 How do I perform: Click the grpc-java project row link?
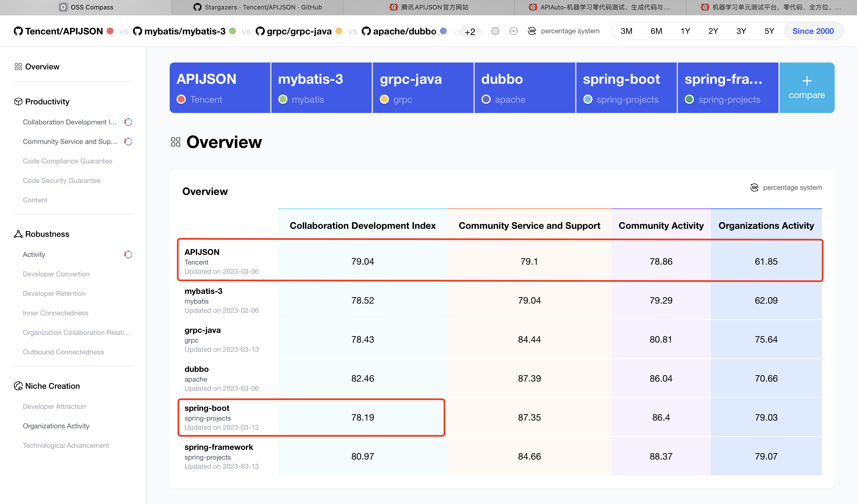coord(202,330)
